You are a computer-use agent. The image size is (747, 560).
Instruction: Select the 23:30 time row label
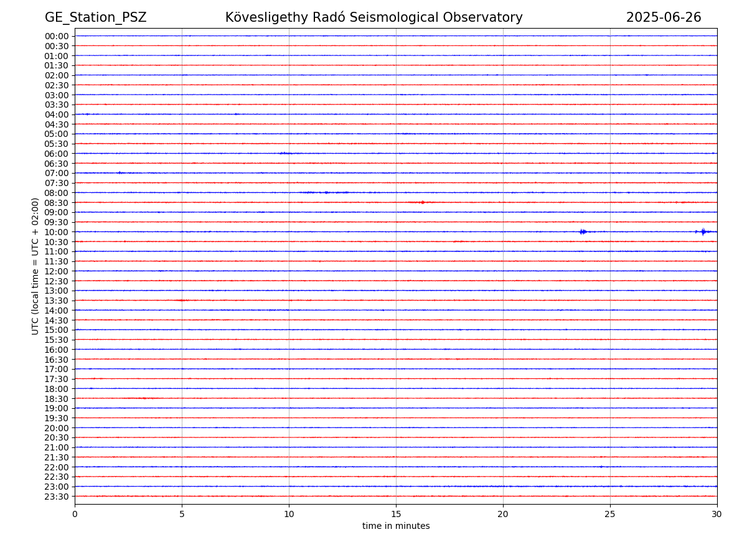point(57,497)
